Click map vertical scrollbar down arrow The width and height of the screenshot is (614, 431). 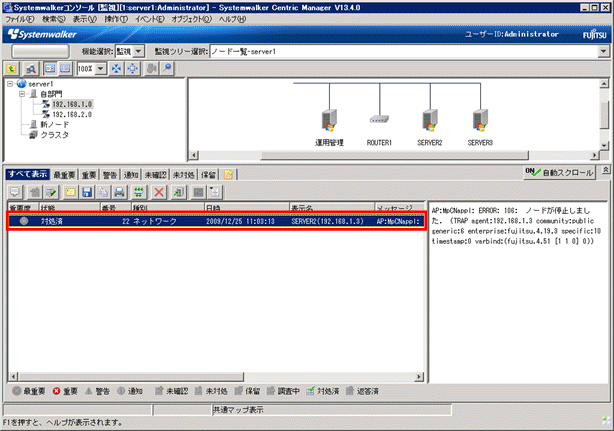(604, 145)
